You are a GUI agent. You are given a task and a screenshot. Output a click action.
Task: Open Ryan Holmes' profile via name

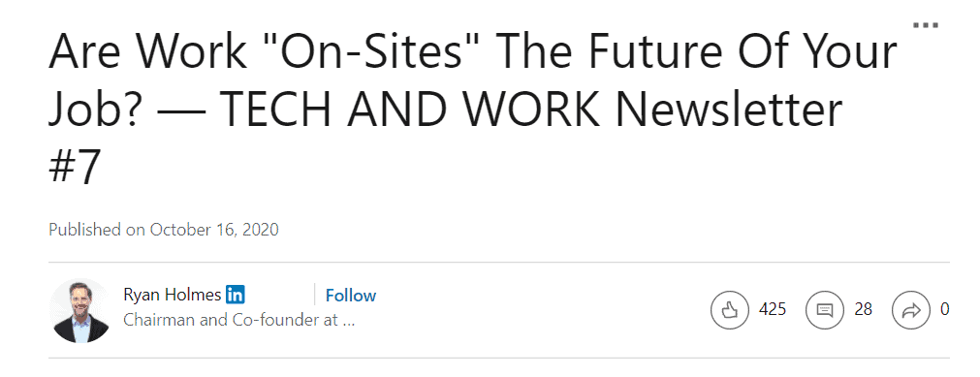click(172, 295)
